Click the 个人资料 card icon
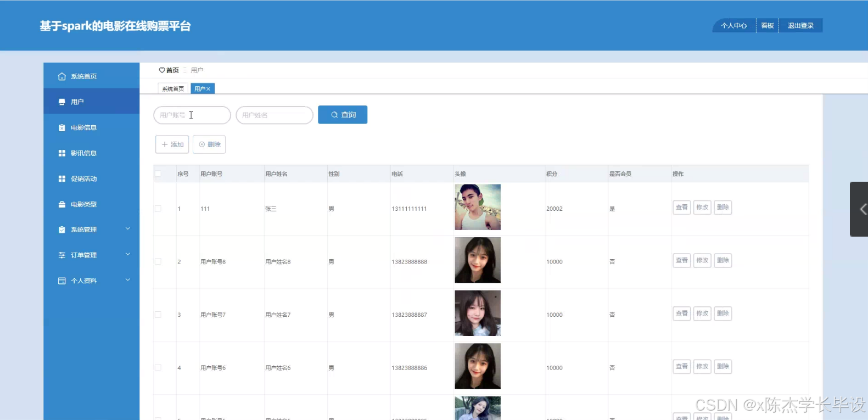The width and height of the screenshot is (868, 420). (x=62, y=281)
